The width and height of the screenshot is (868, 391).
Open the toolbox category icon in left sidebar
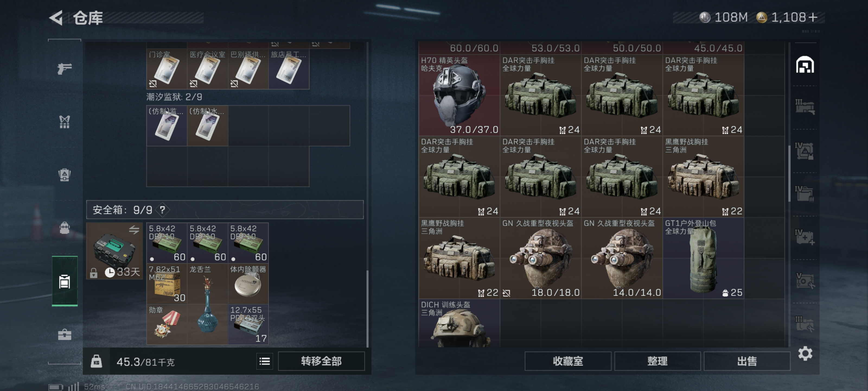coord(64,335)
